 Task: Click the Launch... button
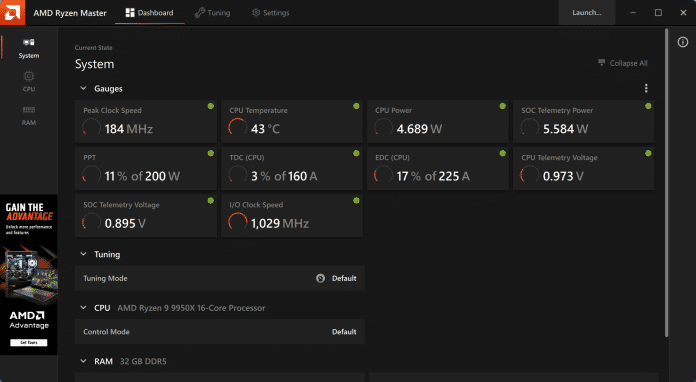[586, 12]
